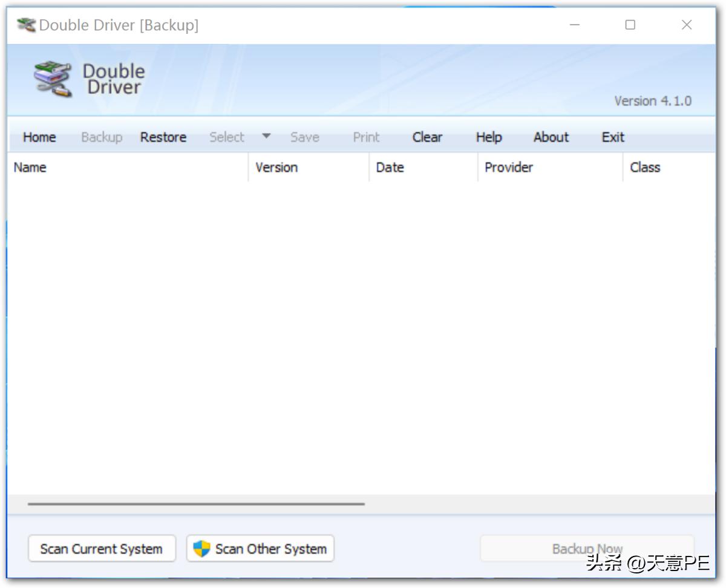Click the shield icon on Scan Other System
Image resolution: width=726 pixels, height=588 pixels.
pyautogui.click(x=201, y=549)
